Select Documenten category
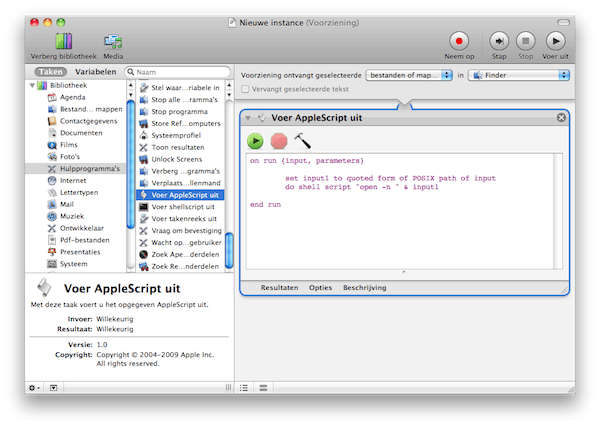 tap(75, 133)
